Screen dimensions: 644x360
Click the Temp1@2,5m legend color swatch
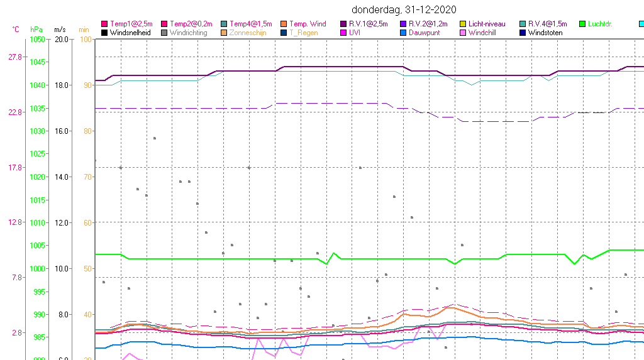click(x=104, y=24)
